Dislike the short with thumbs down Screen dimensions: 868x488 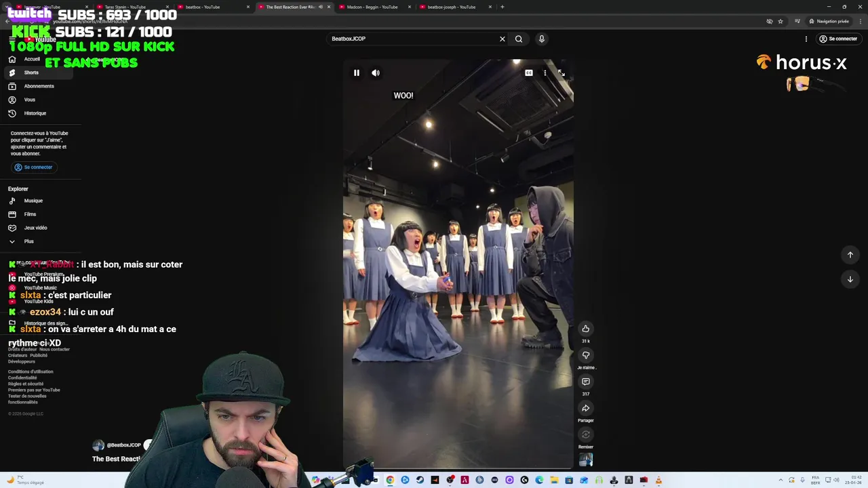point(586,355)
